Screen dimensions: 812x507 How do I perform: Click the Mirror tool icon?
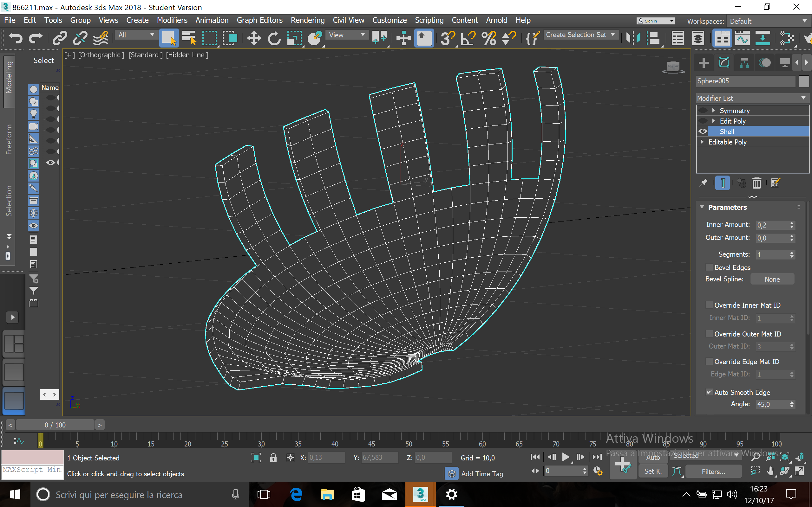(633, 38)
